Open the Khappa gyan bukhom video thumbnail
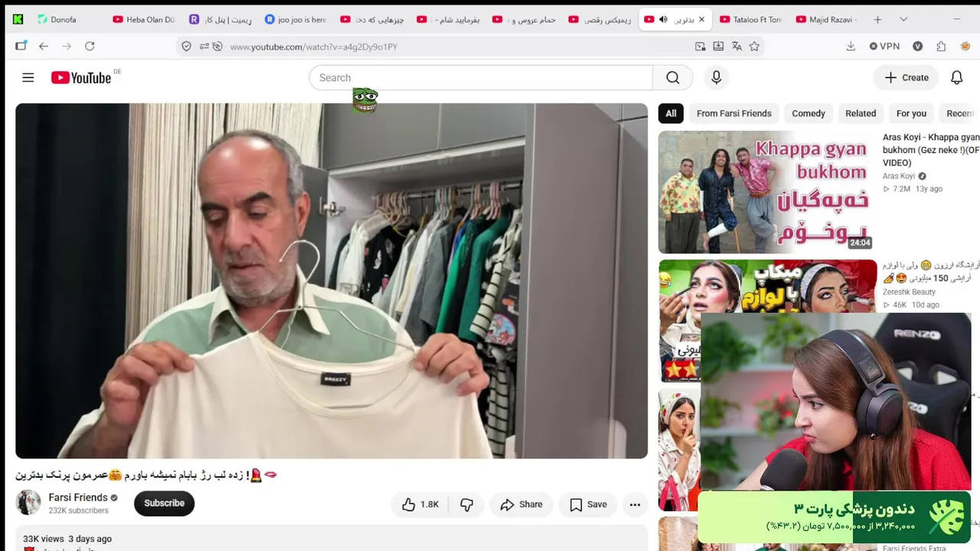This screenshot has width=980, height=551. coord(767,192)
